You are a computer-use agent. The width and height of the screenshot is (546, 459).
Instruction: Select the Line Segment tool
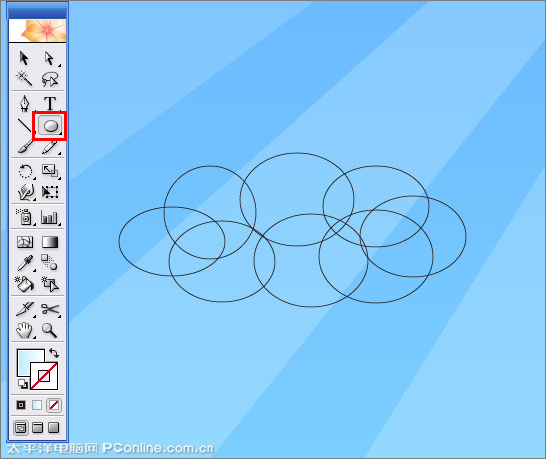pyautogui.click(x=24, y=126)
